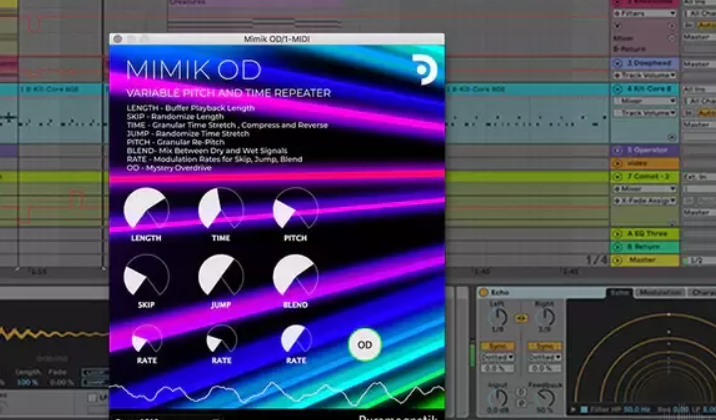Select the Master track title

point(642,261)
